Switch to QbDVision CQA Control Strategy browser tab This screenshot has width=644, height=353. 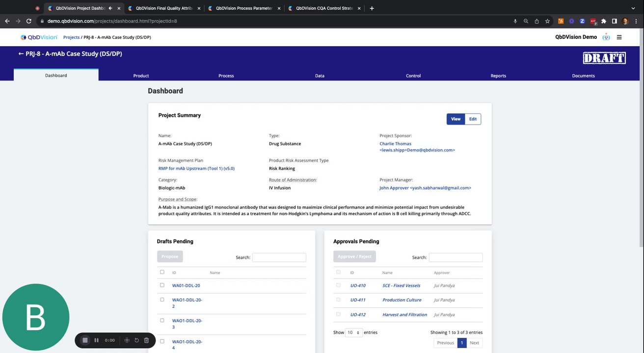324,8
